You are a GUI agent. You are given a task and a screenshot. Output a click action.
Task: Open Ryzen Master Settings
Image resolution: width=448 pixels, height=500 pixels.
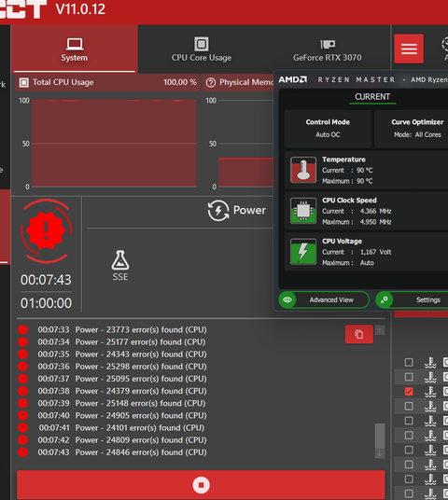pos(412,300)
